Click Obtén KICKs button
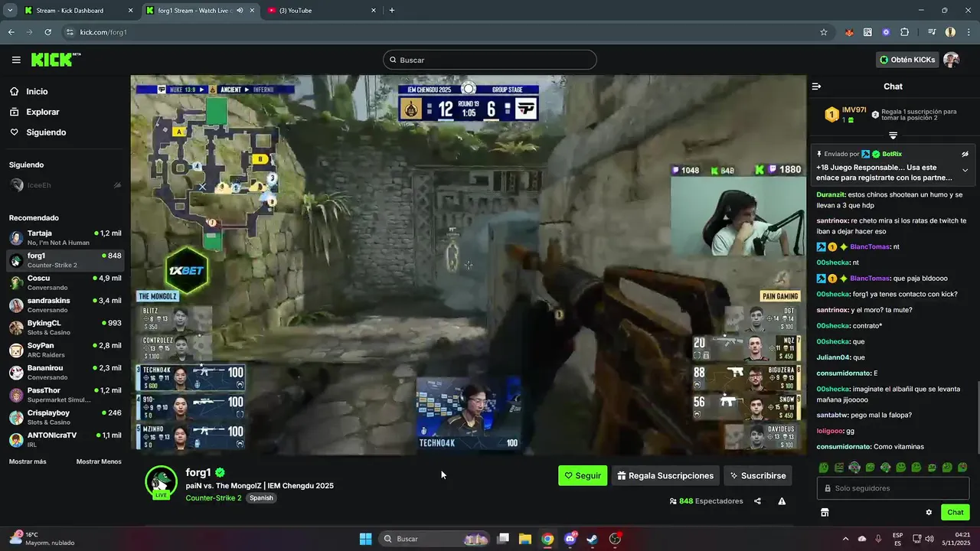The height and width of the screenshot is (551, 980). (907, 60)
